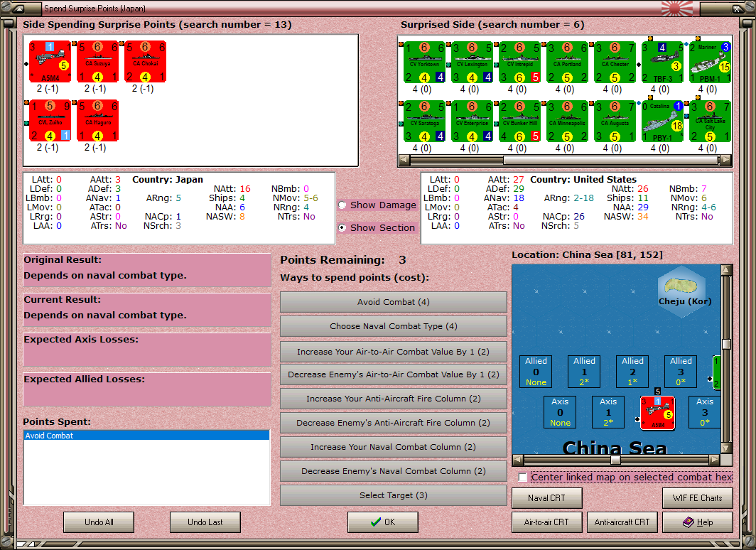
Task: Choose the TBF-3 aircraft counter
Action: (663, 63)
